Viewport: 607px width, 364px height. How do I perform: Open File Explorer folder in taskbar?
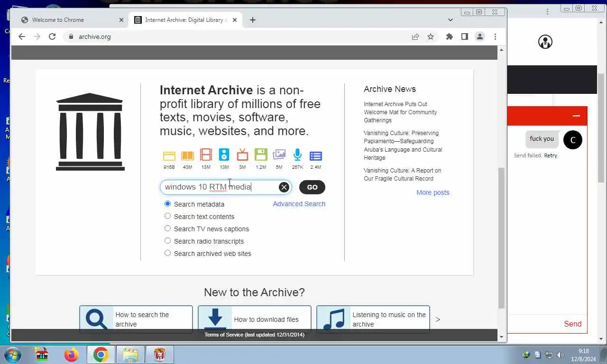pyautogui.click(x=130, y=355)
